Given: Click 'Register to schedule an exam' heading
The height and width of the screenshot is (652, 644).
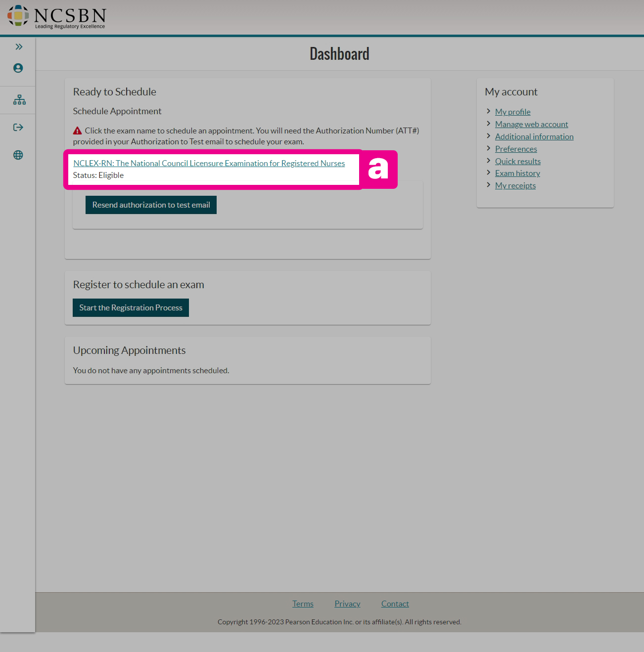Looking at the screenshot, I should point(138,285).
